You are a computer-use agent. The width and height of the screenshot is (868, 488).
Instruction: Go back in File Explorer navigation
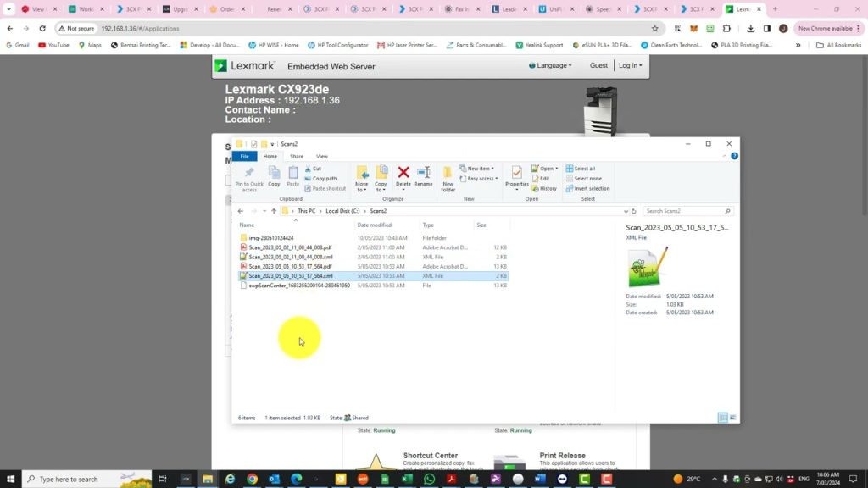pyautogui.click(x=240, y=211)
